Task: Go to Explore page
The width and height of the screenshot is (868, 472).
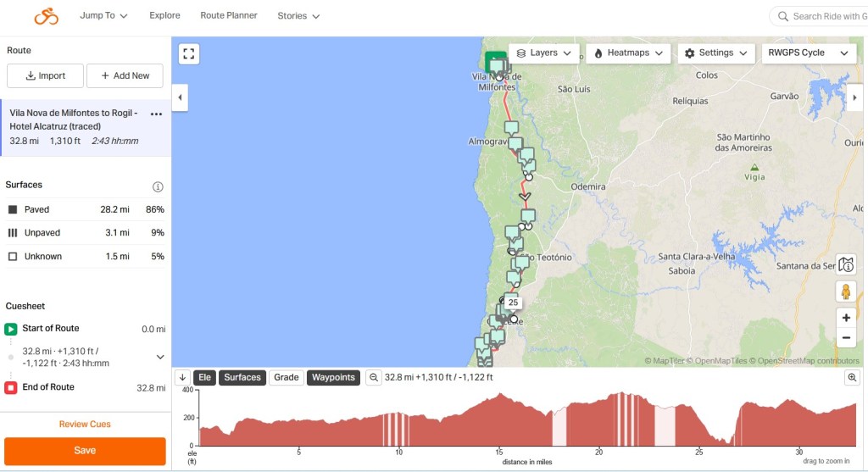Action: pyautogui.click(x=164, y=15)
